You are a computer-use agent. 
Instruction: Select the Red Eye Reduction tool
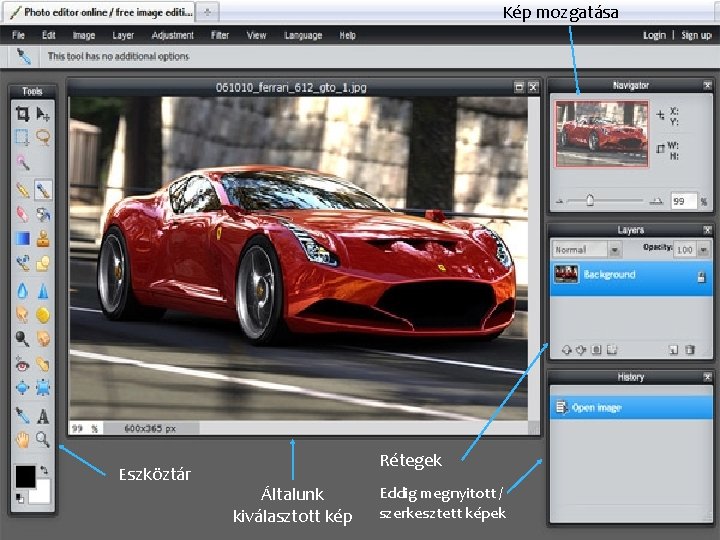coord(22,364)
